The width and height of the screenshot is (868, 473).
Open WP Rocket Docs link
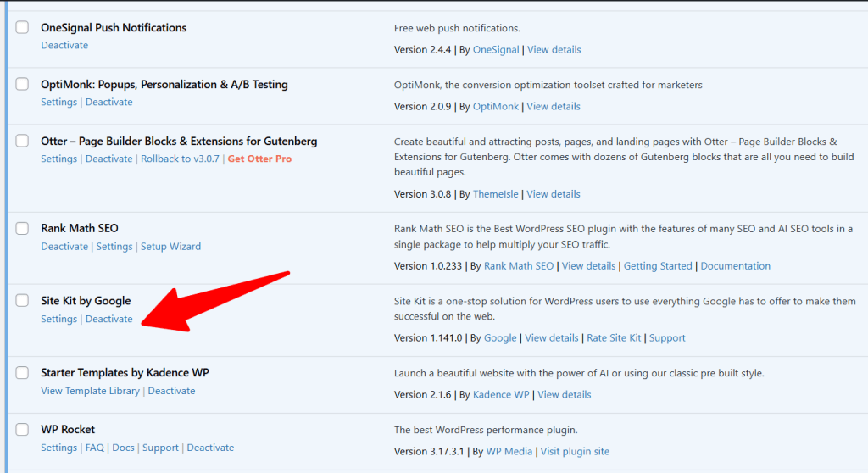[x=124, y=448]
